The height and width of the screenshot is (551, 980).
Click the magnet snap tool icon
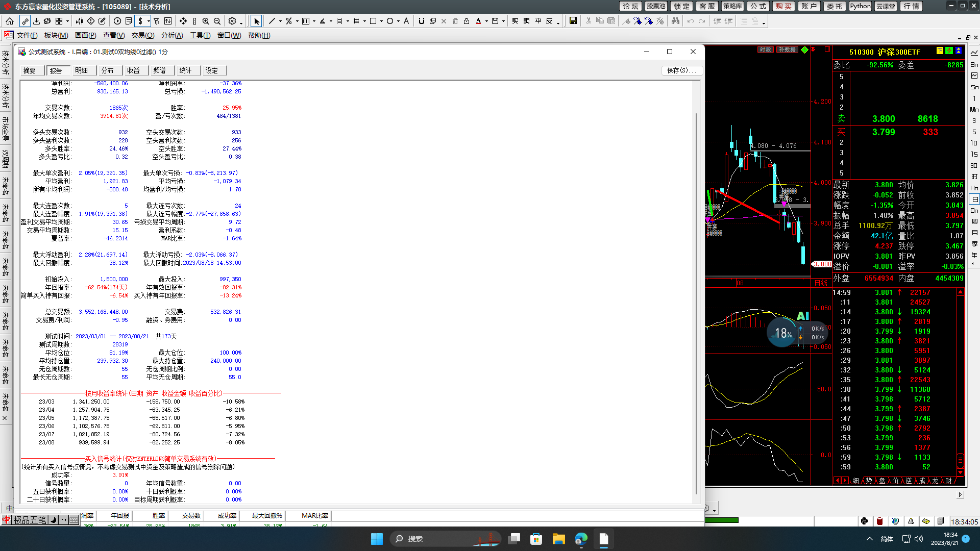click(421, 21)
